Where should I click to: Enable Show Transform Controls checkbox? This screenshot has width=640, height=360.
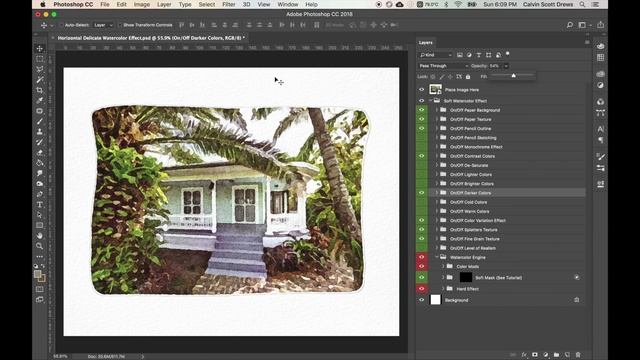(120, 25)
